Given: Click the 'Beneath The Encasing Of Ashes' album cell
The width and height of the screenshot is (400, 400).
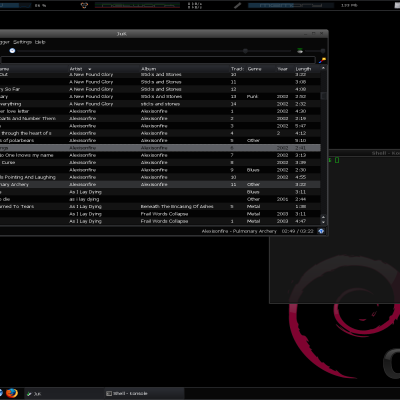Looking at the screenshot, I should pyautogui.click(x=177, y=207).
